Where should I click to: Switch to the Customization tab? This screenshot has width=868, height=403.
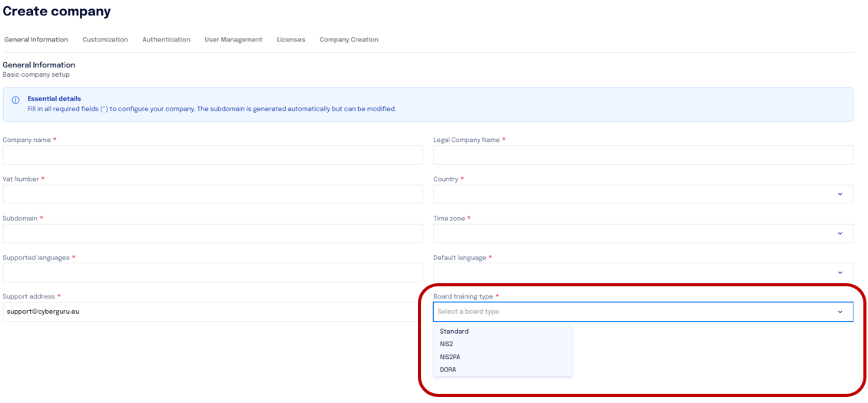(x=105, y=40)
